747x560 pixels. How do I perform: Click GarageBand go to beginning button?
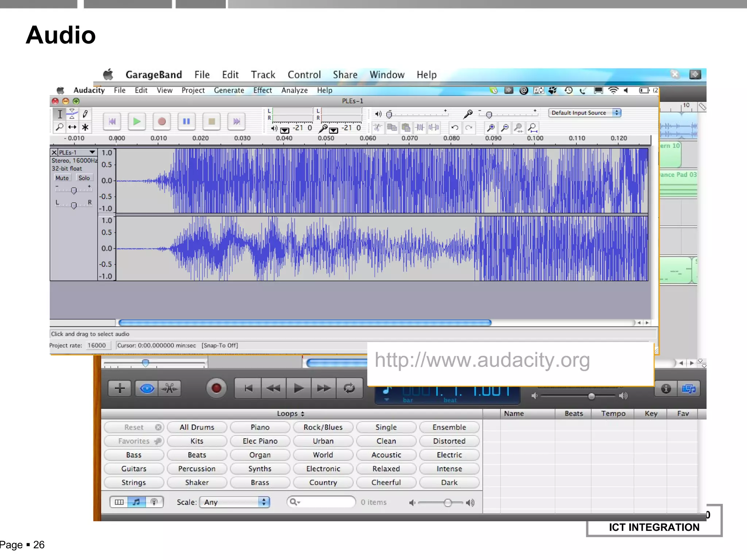(x=248, y=388)
